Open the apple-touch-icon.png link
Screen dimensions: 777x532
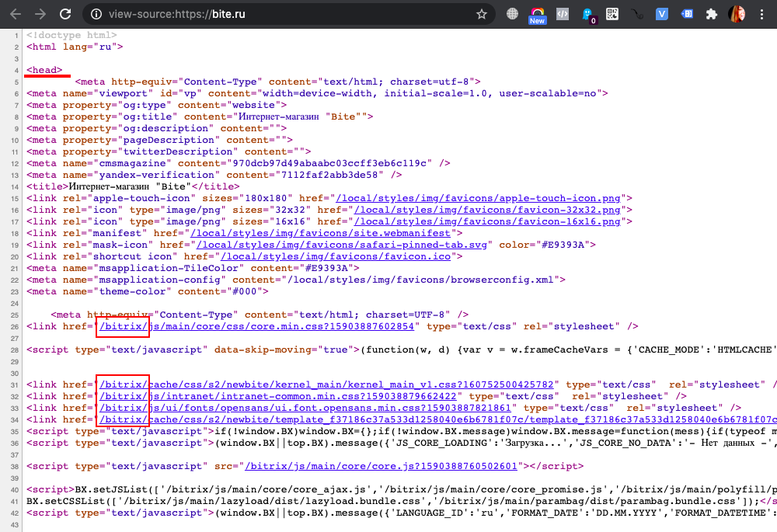click(x=478, y=198)
